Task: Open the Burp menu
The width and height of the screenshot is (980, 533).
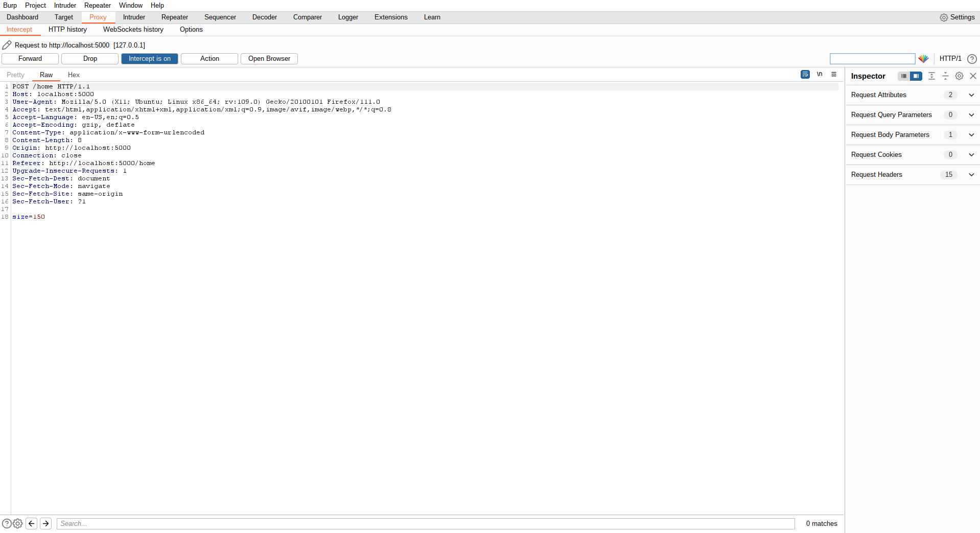Action: point(10,6)
